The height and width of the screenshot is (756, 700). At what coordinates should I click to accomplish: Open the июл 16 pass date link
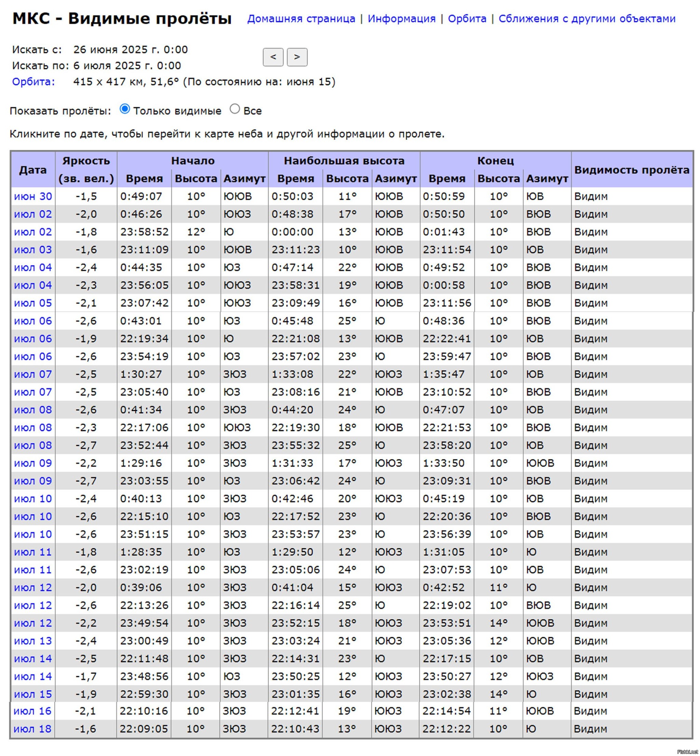[32, 712]
